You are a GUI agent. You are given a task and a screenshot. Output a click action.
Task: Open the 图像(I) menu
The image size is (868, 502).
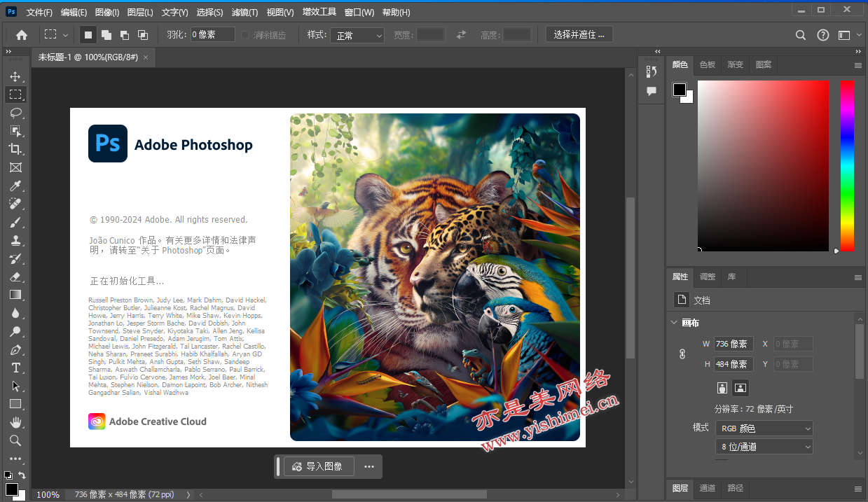click(x=107, y=13)
